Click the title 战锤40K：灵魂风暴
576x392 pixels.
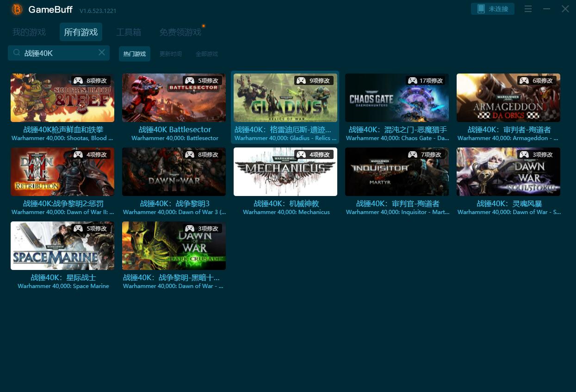pos(509,203)
